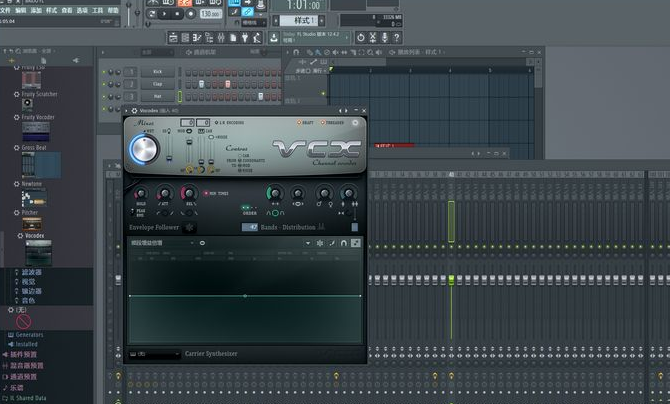Screen dimensions: 670x404
Task: Open the envelope options down arrow
Action: point(308,243)
